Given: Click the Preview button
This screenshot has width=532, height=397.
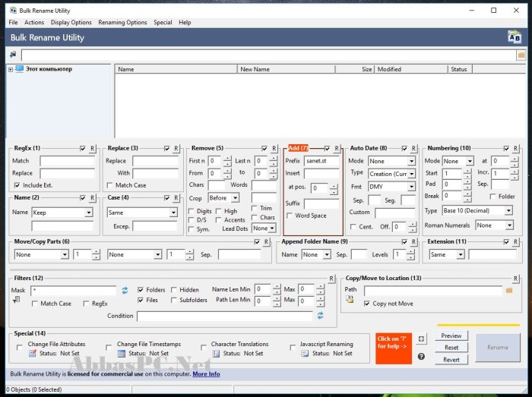Looking at the screenshot, I should (451, 336).
